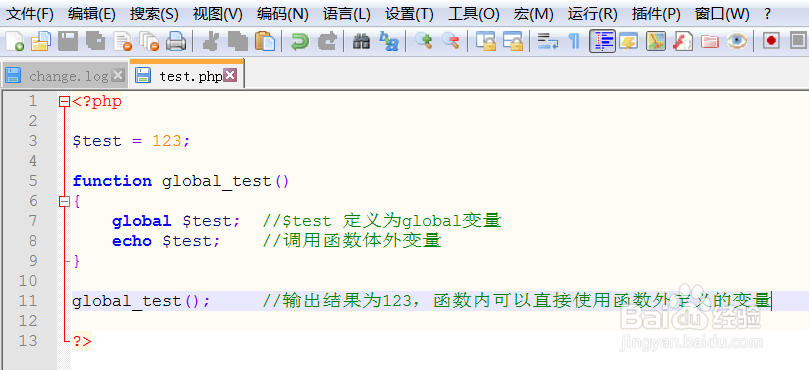Undo the last edit
Screen dimensions: 809x370
[x=299, y=41]
